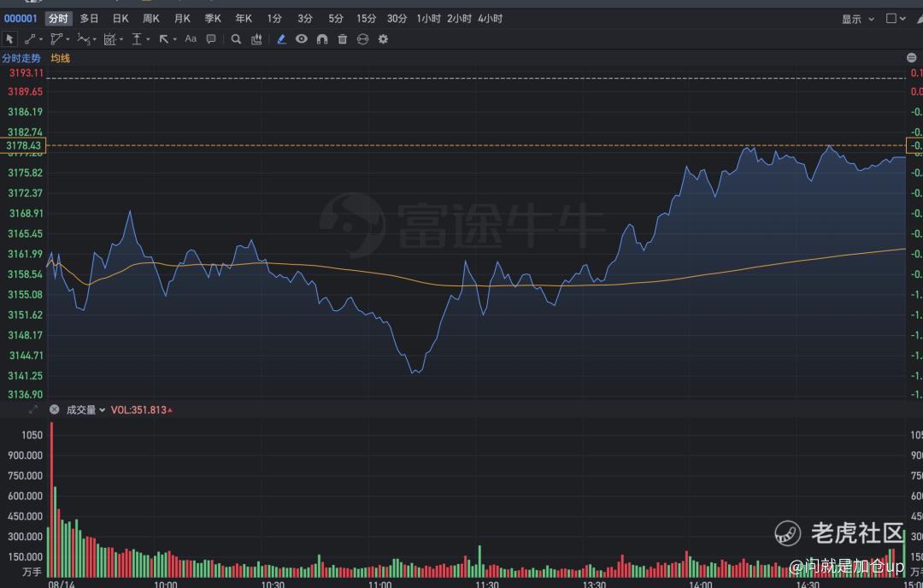
Task: Click the drawing sync circle icon
Action: (x=362, y=39)
